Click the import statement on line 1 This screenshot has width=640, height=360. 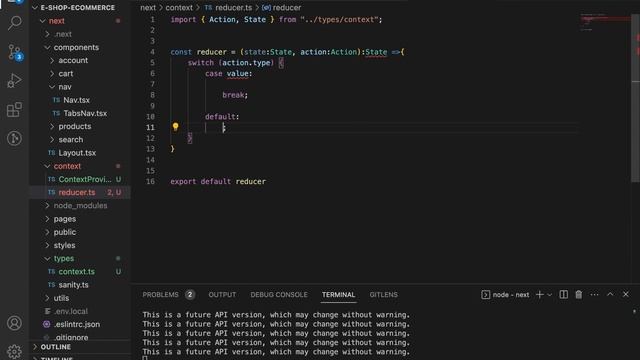[276, 20]
